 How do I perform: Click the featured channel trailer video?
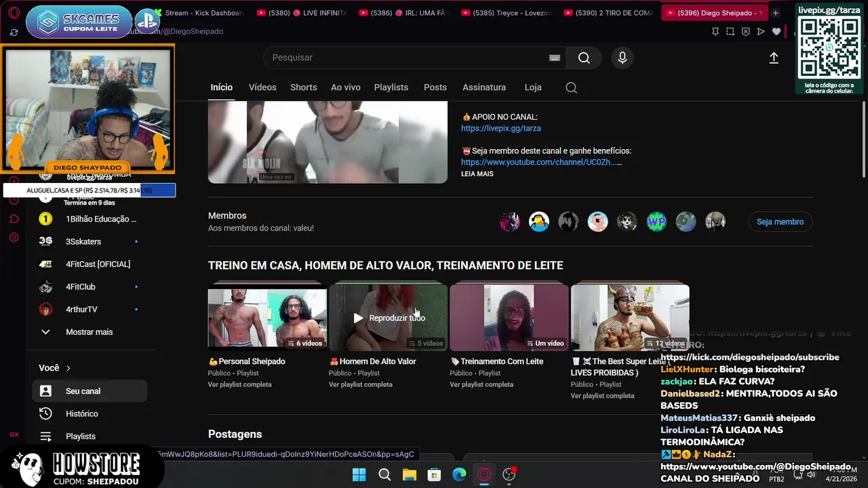click(x=328, y=142)
